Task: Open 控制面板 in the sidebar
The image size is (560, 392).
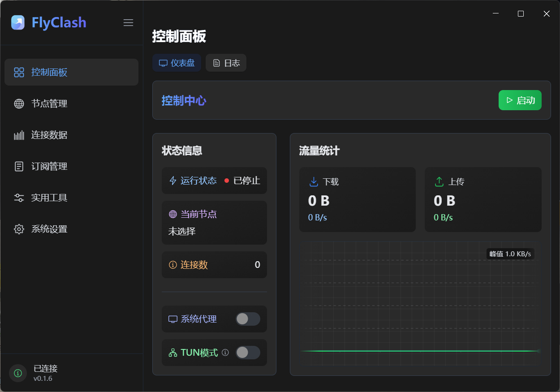Action: coord(71,72)
